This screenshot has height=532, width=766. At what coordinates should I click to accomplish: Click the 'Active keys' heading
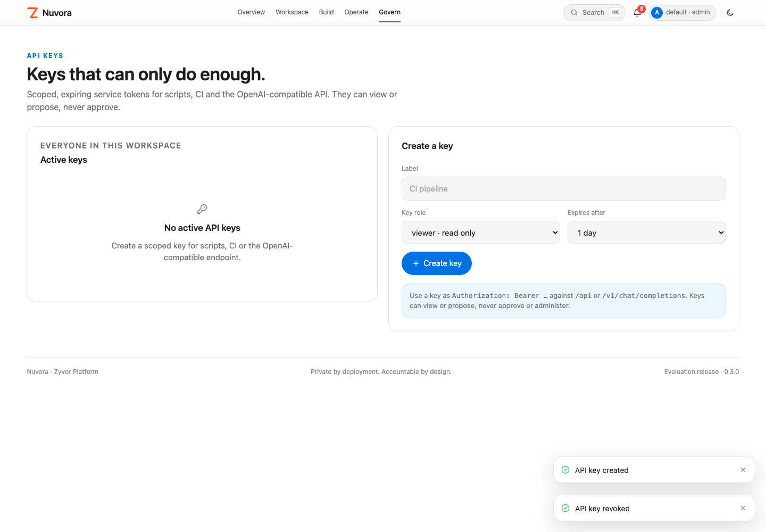64,160
